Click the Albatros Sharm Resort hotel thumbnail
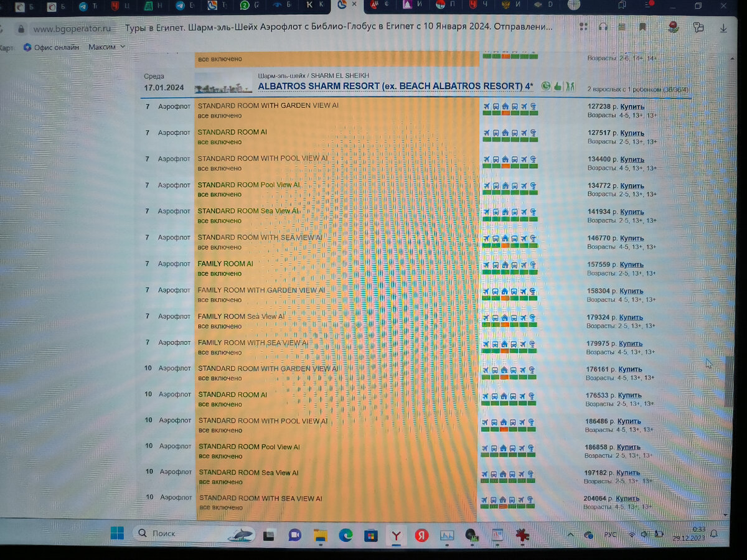Viewport: 747px width, 560px height. pyautogui.click(x=223, y=83)
